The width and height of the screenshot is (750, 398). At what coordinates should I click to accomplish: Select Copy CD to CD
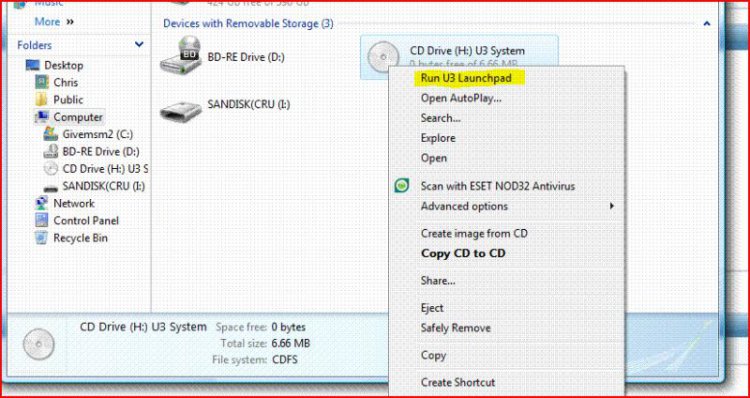pos(463,254)
